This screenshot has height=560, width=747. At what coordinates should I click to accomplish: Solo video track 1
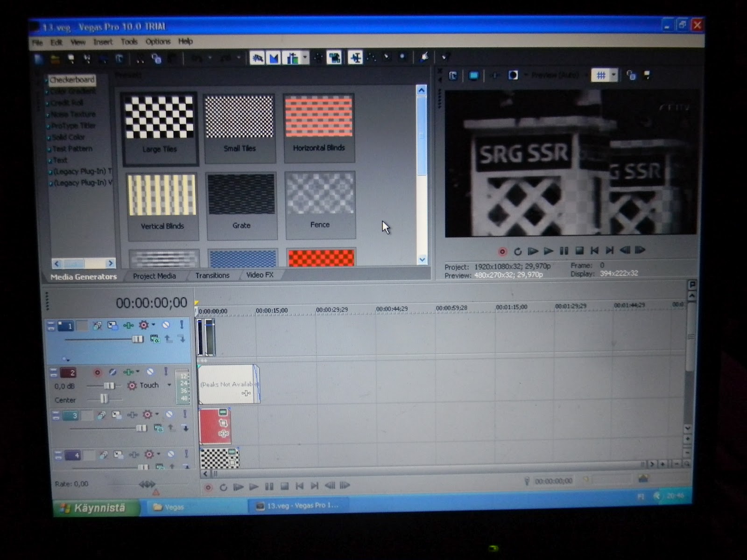point(182,325)
